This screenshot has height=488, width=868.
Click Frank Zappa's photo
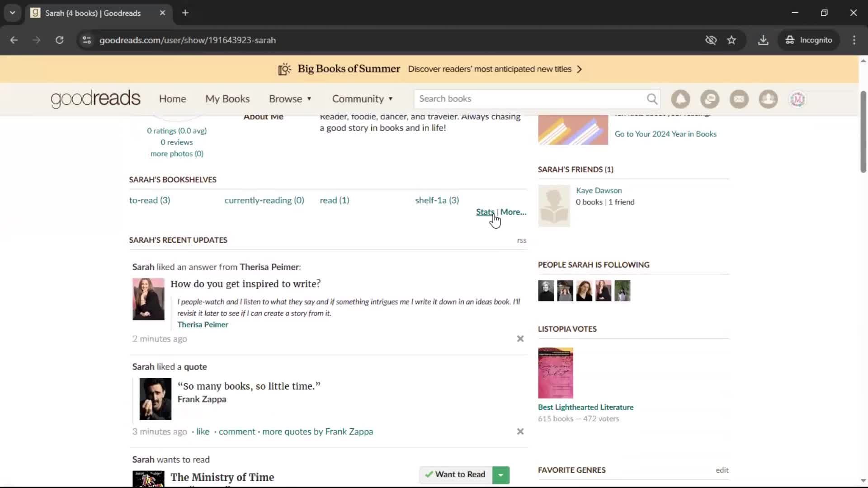[x=156, y=399]
